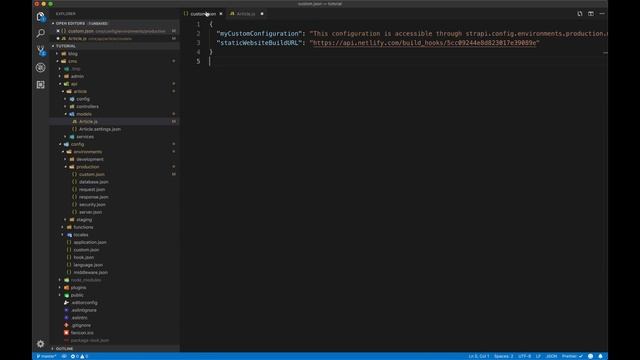This screenshot has width=640, height=360.
Task: Open the .editorconfig file
Action: pyautogui.click(x=84, y=303)
